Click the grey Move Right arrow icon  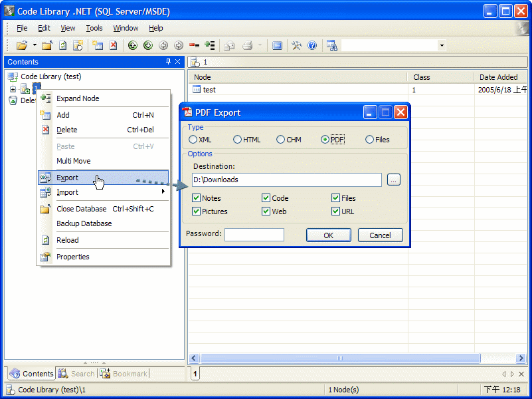coord(179,45)
